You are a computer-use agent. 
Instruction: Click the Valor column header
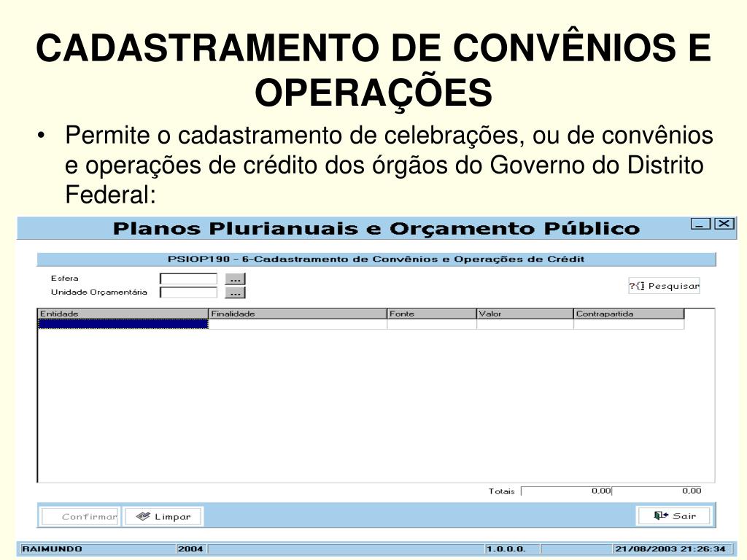click(x=525, y=314)
